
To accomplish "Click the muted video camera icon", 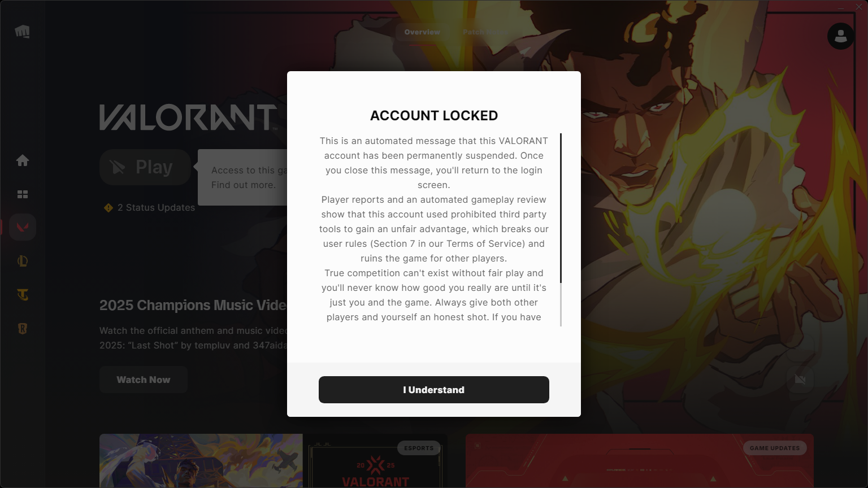I will coord(800,380).
